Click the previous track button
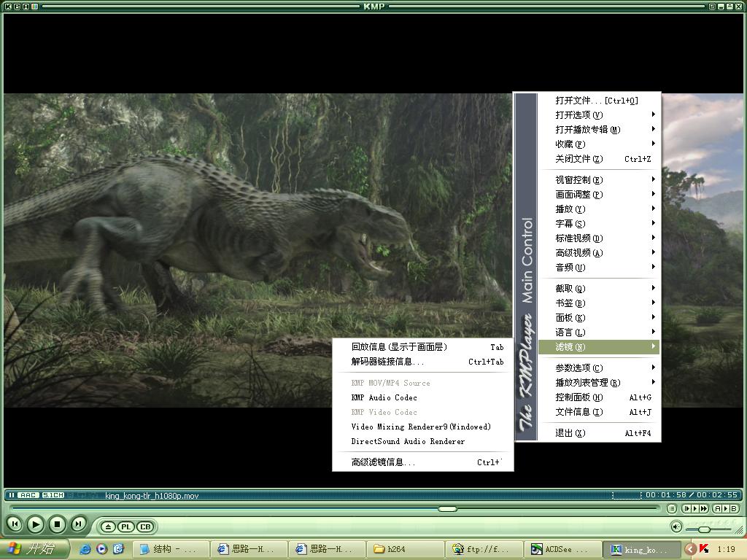This screenshot has width=747, height=560. [x=15, y=524]
